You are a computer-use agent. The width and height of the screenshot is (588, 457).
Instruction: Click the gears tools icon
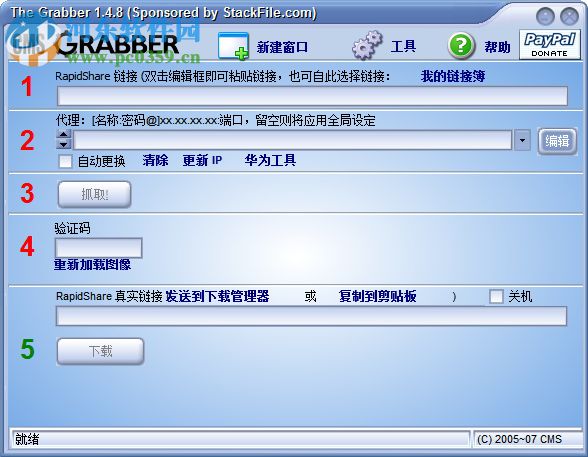(367, 46)
